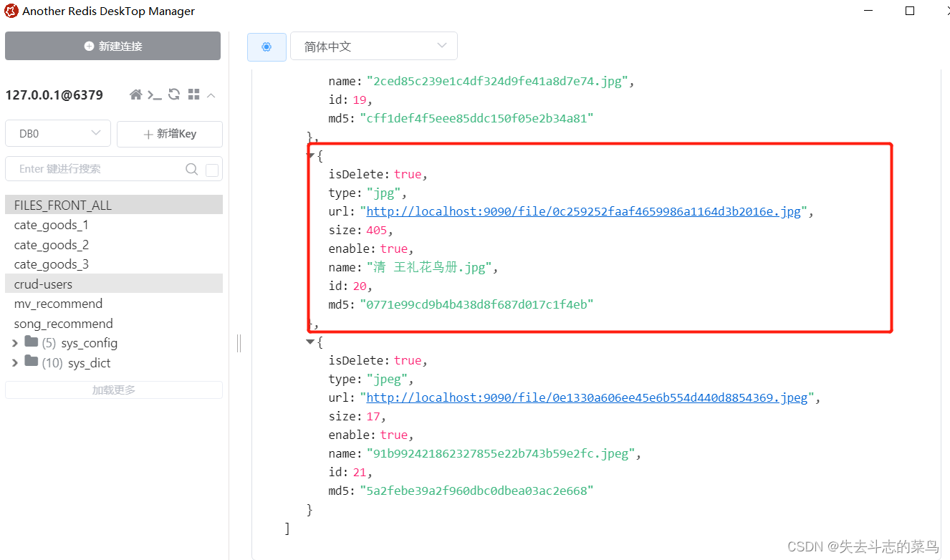
Task: Click md5 value cff1def4f5eee85ddc150f05e2b34a81
Action: click(x=476, y=118)
